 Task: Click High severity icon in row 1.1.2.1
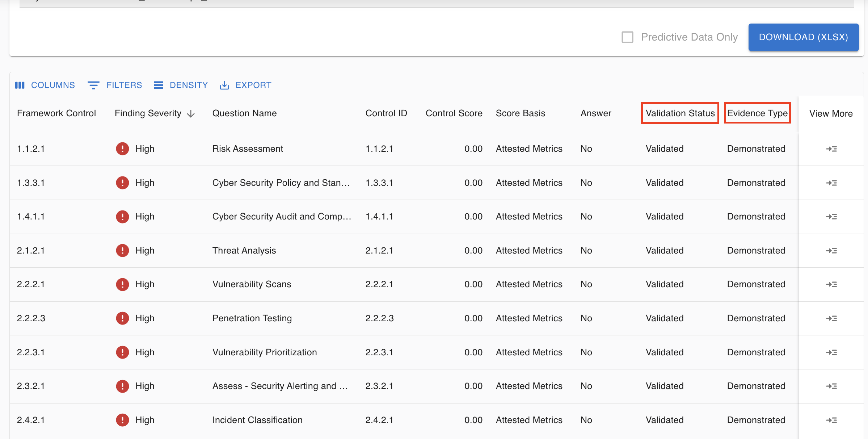(x=122, y=149)
